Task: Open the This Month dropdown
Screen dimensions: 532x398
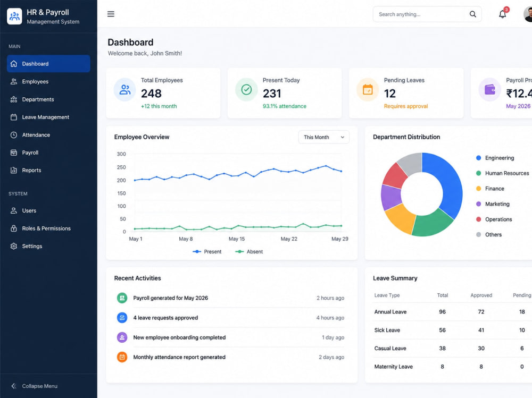Action: click(323, 137)
